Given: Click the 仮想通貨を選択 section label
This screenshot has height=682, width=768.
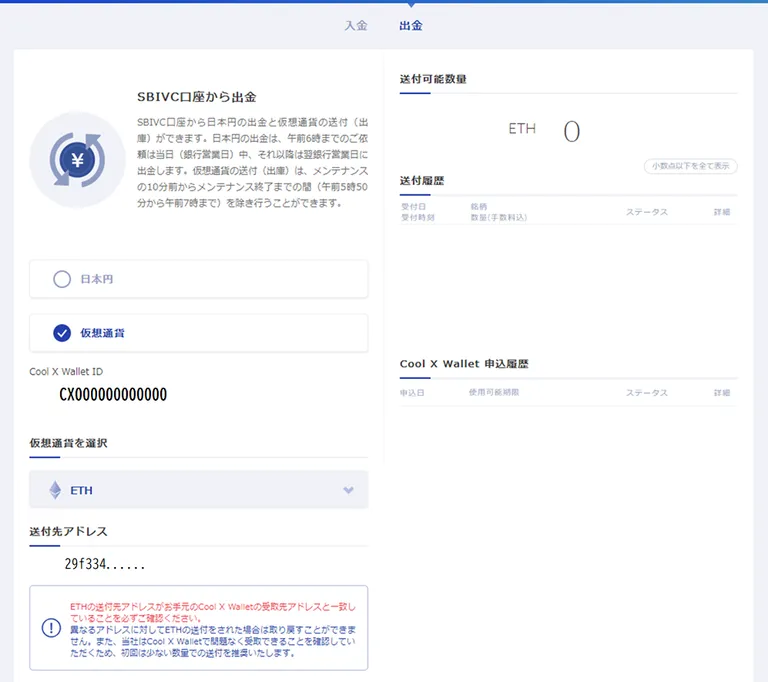Looking at the screenshot, I should click(68, 443).
